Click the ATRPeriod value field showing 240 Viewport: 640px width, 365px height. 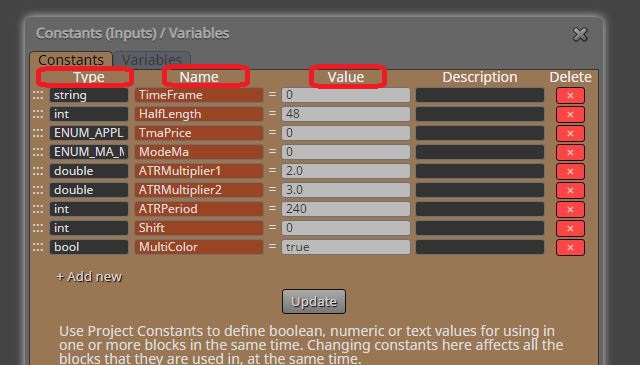[x=346, y=209]
